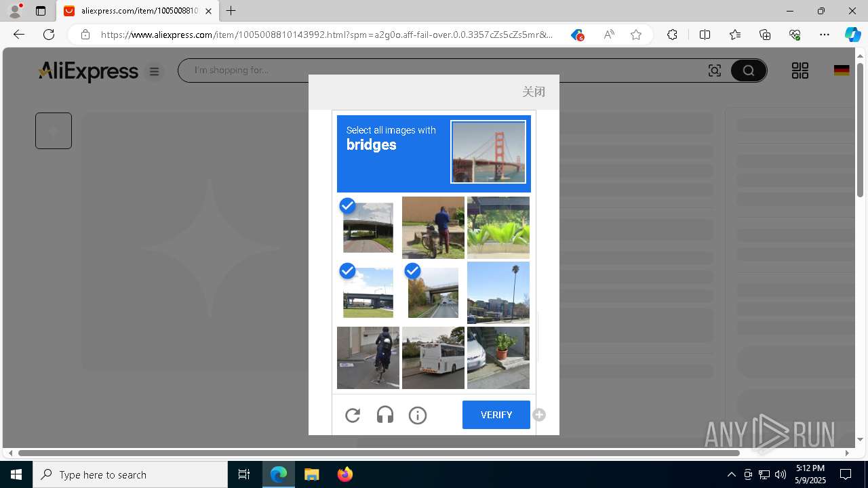The width and height of the screenshot is (868, 488).
Task: Select the white bus tile
Action: (x=433, y=358)
